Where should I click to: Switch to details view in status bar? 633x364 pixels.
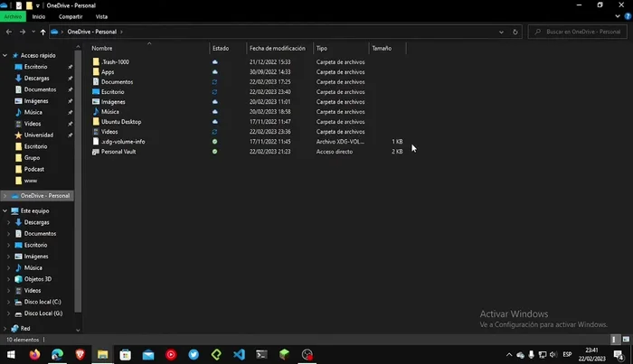[616, 340]
